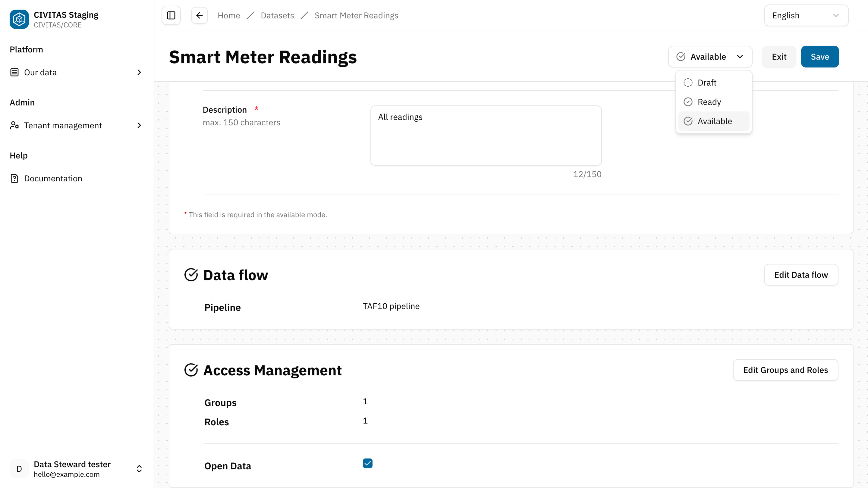Click the CIVITAS Staging logo icon
Viewport: 868px width, 488px height.
click(x=19, y=19)
